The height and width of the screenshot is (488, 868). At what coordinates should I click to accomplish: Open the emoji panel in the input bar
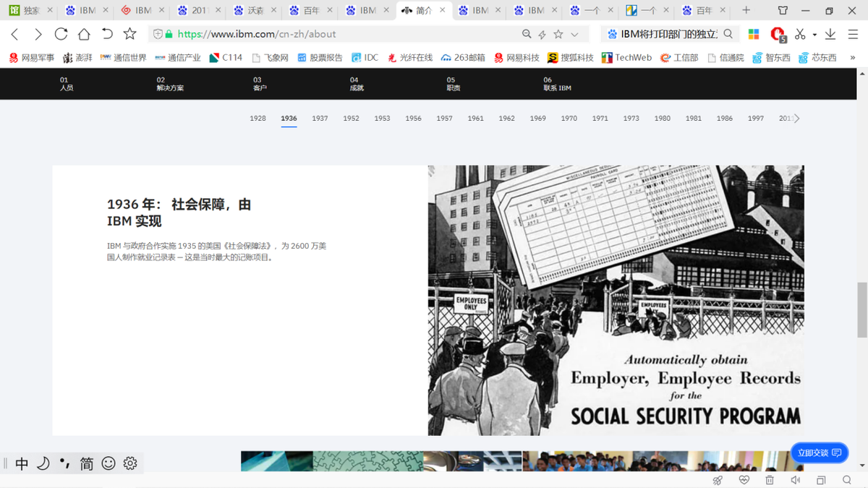[x=108, y=463]
